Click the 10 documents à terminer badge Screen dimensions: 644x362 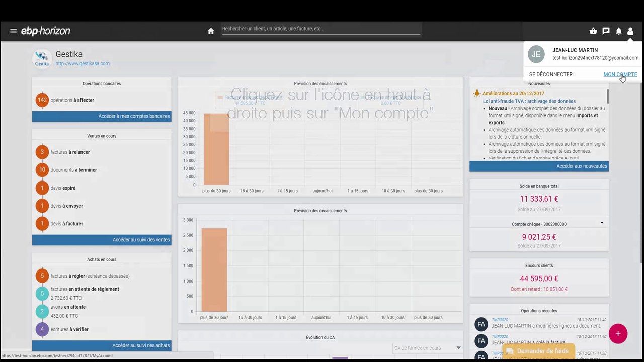click(42, 170)
